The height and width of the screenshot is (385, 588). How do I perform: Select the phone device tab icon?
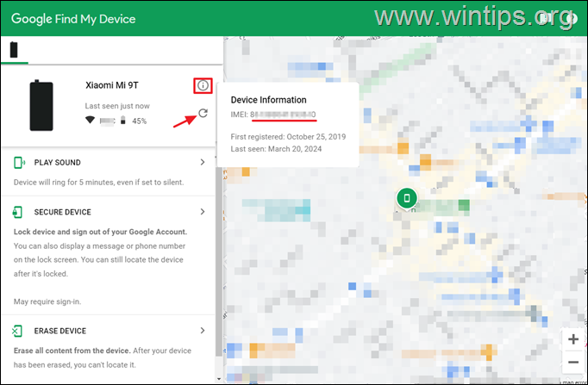click(x=14, y=49)
